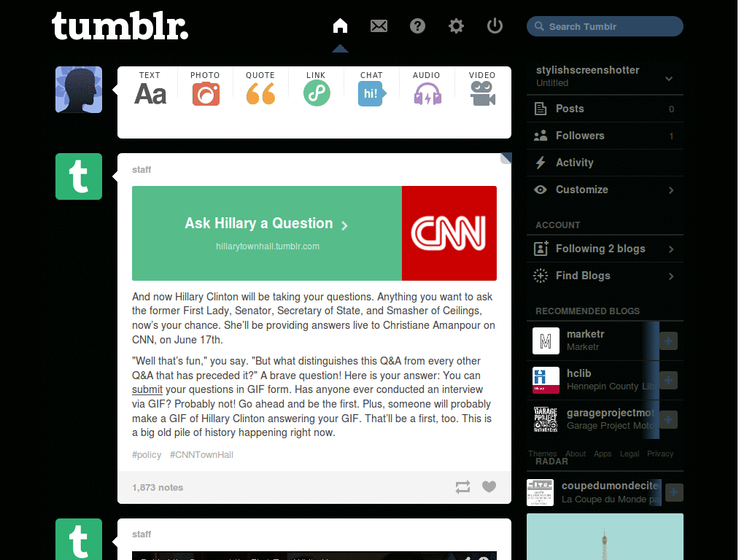Viewport: 747px width, 560px height.
Task: Go to the Home dashboard icon
Action: click(x=340, y=26)
